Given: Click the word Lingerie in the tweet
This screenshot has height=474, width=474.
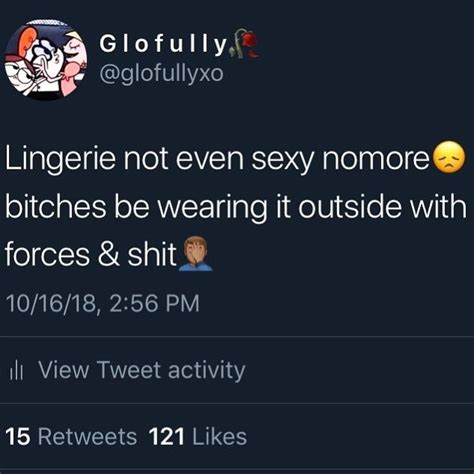Looking at the screenshot, I should point(60,159).
